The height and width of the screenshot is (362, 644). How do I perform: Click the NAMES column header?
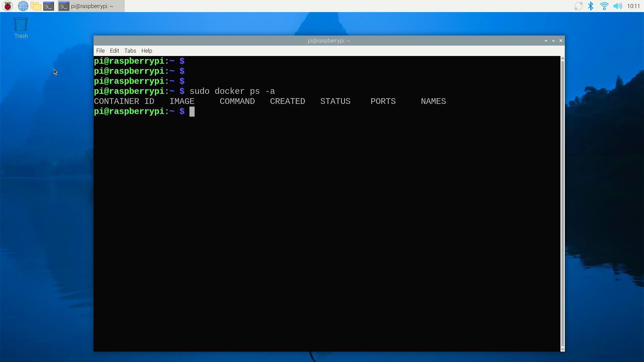[433, 101]
